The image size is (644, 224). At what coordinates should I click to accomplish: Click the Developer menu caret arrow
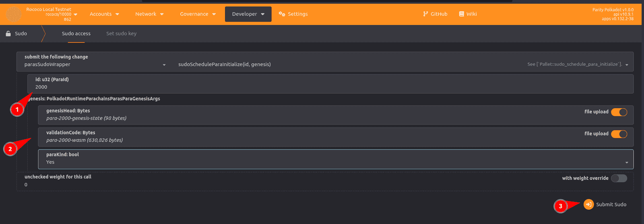point(263,14)
